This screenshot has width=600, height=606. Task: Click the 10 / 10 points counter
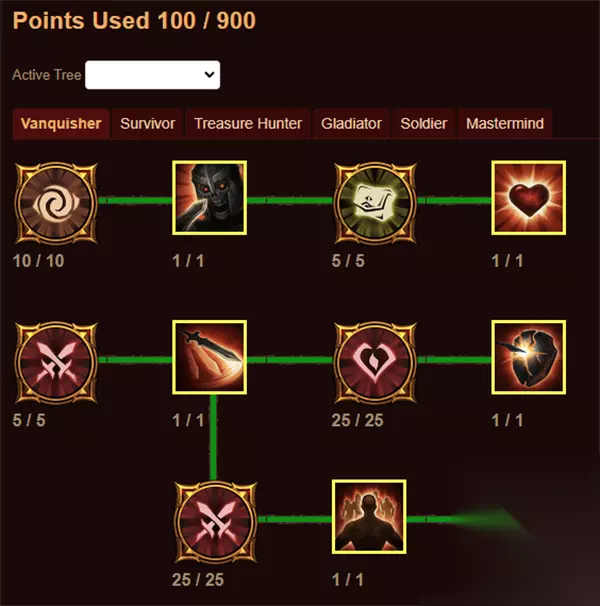[39, 261]
